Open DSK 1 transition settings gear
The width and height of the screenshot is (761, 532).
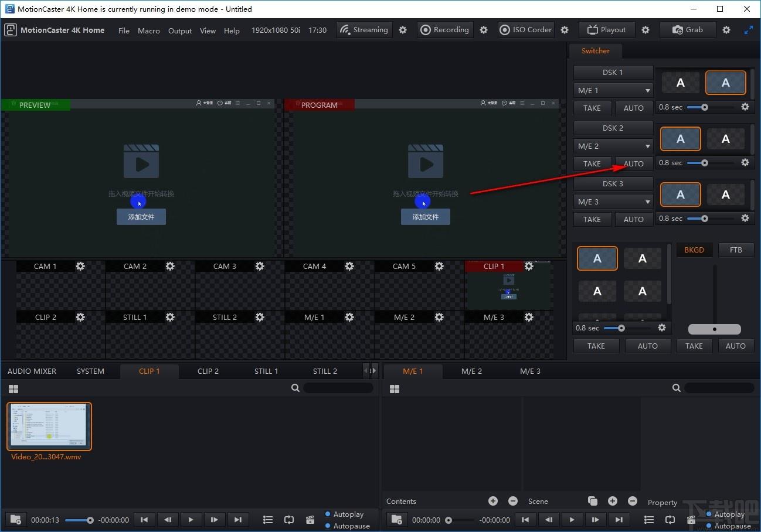click(745, 107)
